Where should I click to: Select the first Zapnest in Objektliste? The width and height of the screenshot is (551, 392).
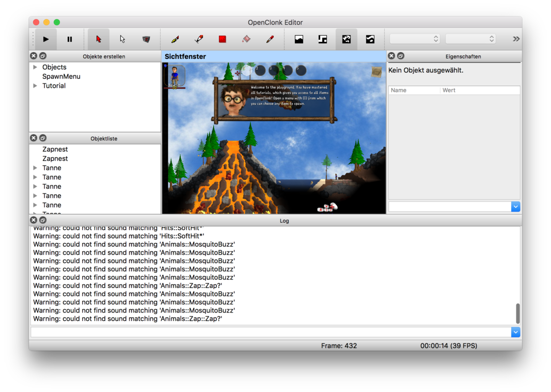(x=55, y=149)
